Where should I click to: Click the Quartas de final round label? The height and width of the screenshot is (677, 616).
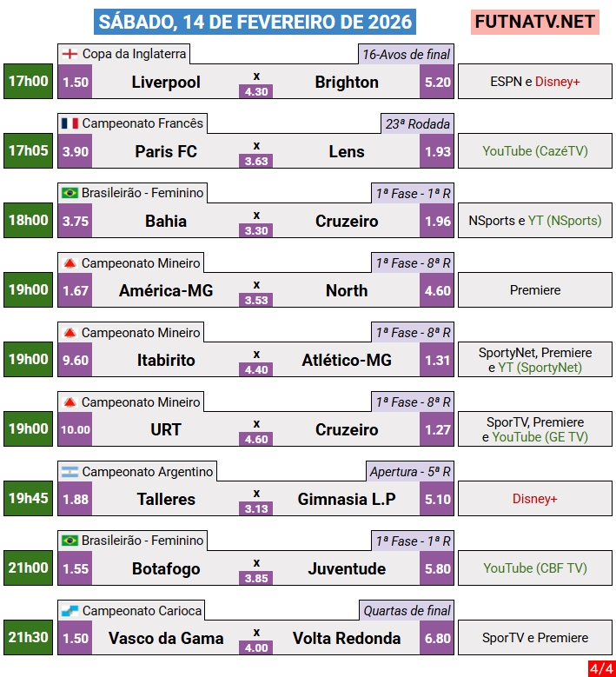pos(407,610)
